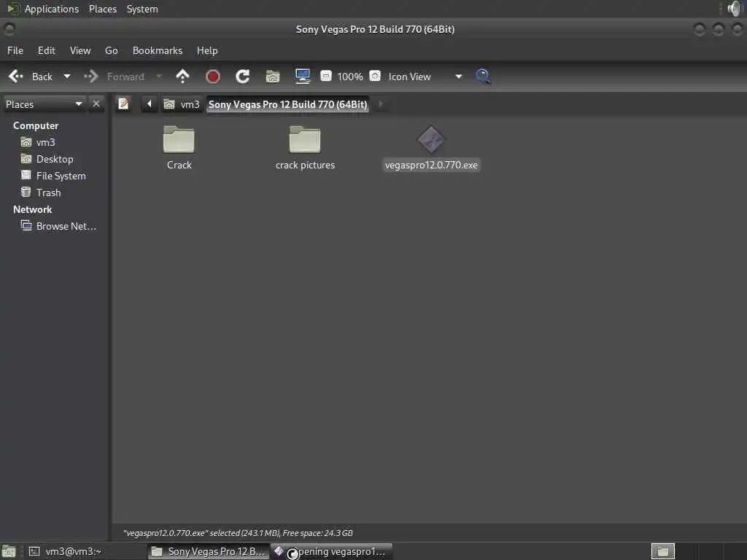Viewport: 747px width, 560px height.
Task: Open the System panel menu
Action: pos(142,9)
